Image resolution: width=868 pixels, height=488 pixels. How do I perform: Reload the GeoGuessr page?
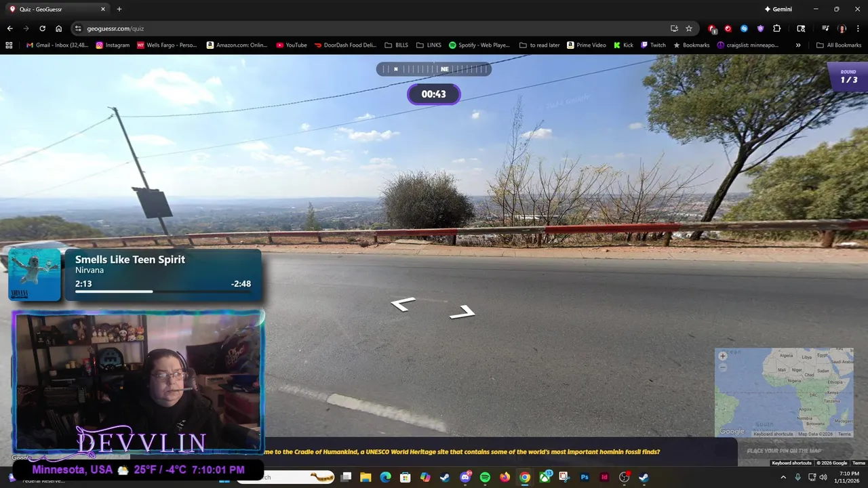42,28
